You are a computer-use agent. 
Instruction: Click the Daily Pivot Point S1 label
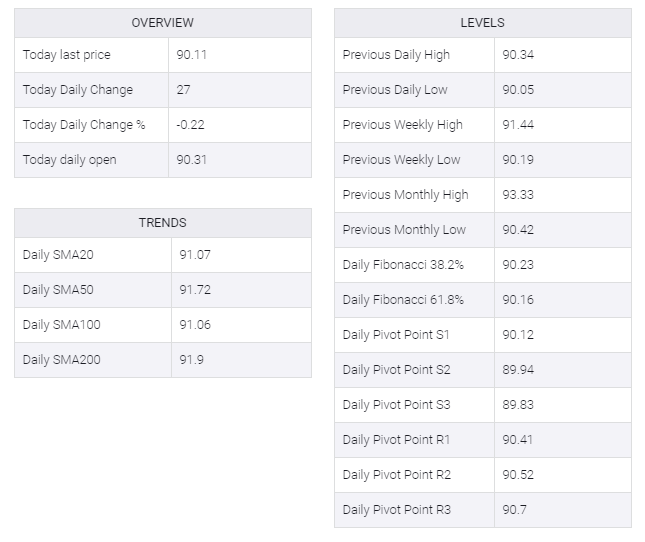click(x=396, y=335)
